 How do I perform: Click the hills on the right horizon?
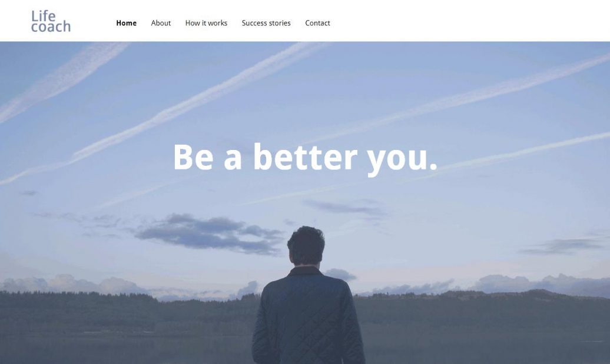(482, 307)
